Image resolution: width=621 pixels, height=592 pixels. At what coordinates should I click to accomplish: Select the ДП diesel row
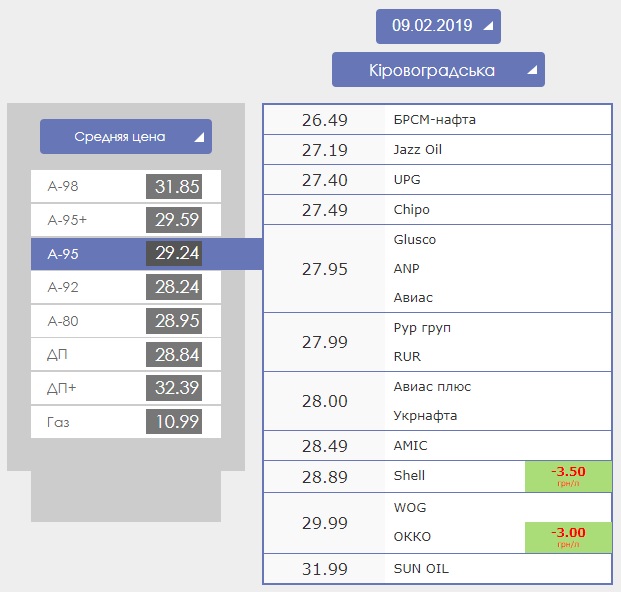pyautogui.click(x=126, y=354)
